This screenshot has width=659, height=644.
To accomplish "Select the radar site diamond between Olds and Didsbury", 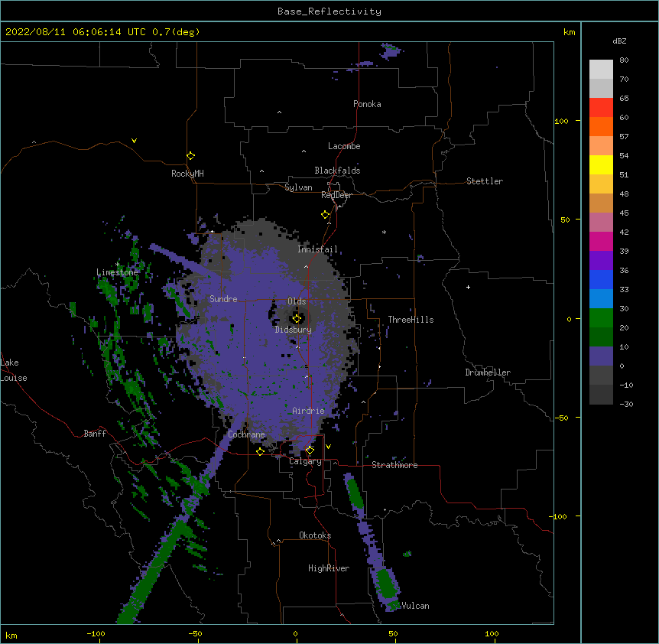I will pos(297,318).
